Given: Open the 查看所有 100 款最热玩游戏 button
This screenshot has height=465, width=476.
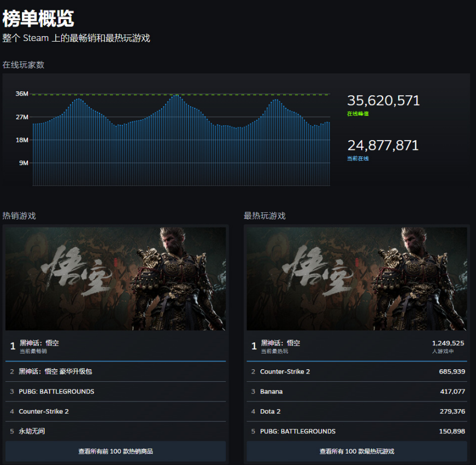Looking at the screenshot, I should pos(357,451).
